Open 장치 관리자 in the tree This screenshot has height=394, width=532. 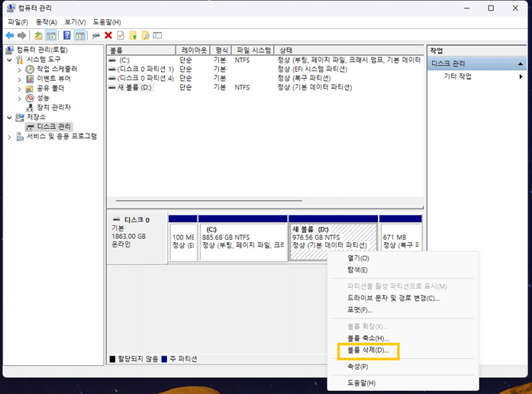53,108
